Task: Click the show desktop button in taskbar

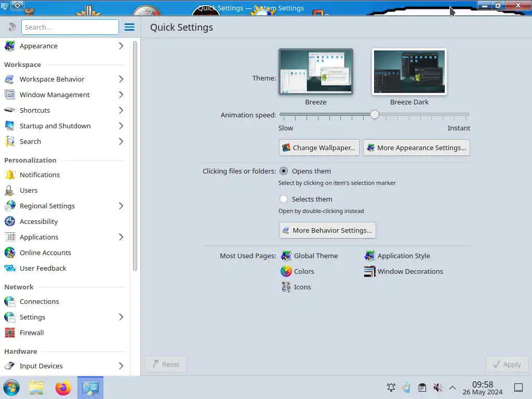Action: (x=518, y=388)
